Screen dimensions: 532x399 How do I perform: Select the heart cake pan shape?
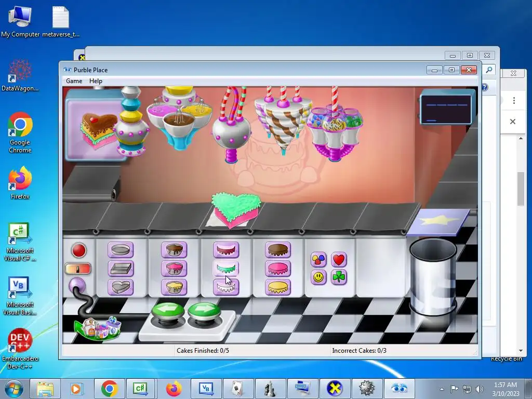[121, 287]
